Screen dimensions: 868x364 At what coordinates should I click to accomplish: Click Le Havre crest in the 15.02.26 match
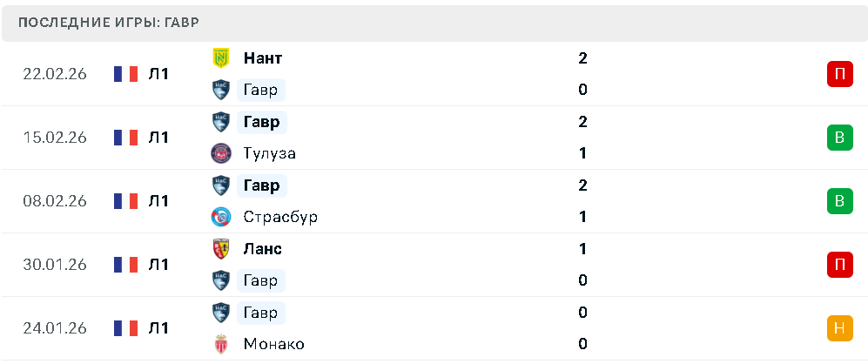[221, 122]
